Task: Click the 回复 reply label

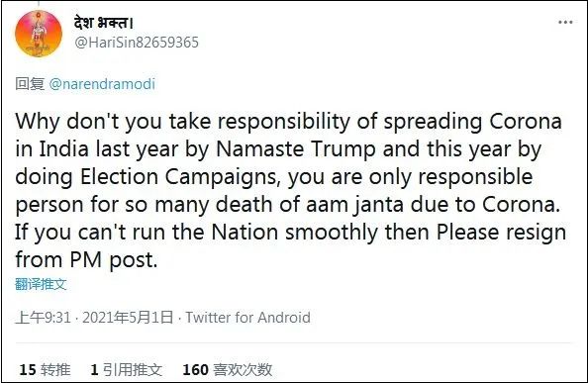Action: click(30, 83)
